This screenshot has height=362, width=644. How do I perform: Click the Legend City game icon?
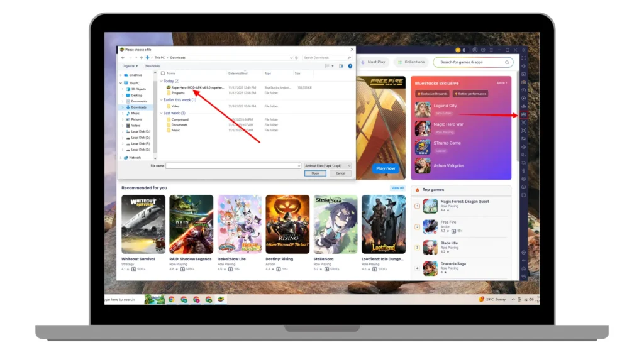(x=423, y=109)
